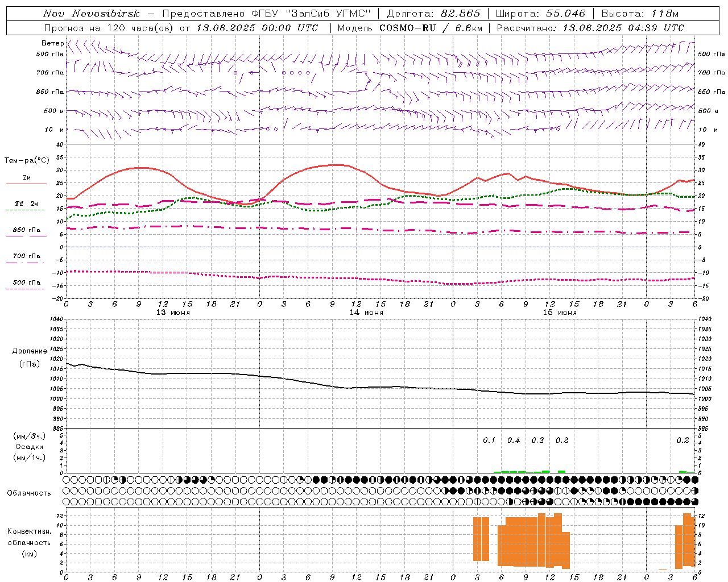The height and width of the screenshot is (582, 728).
Task: Click the 'Долгота: 82.865' value
Action: (x=433, y=14)
